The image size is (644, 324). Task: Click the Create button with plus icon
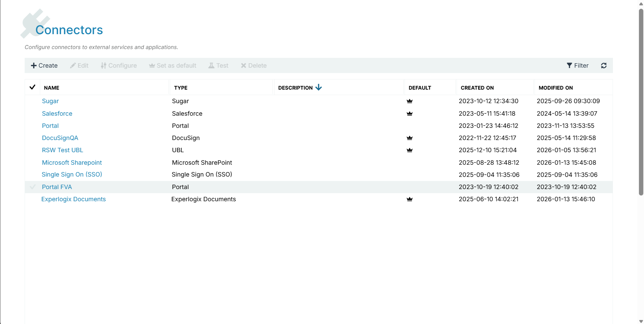pos(44,66)
